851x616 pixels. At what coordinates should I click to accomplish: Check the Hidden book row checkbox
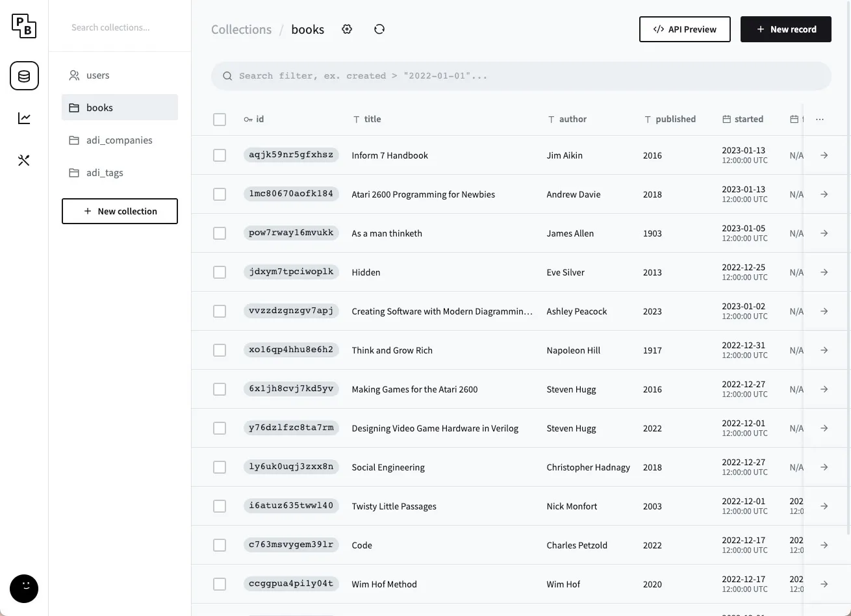[x=220, y=272]
